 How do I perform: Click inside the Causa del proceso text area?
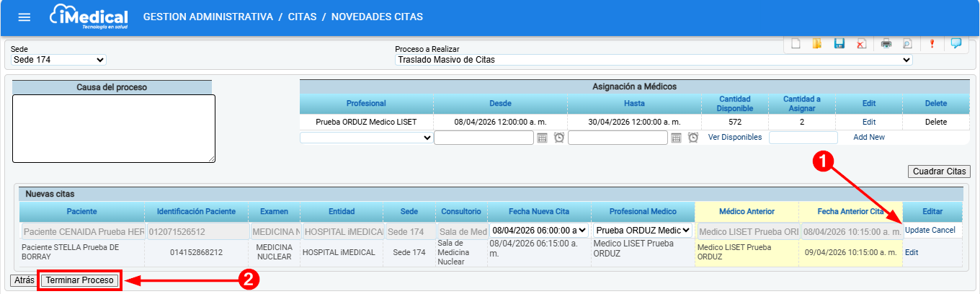point(114,128)
